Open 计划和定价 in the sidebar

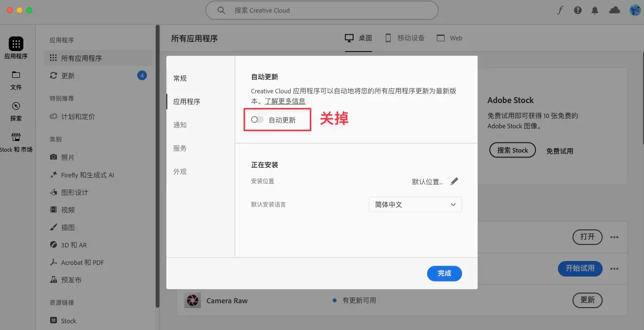pos(99,116)
